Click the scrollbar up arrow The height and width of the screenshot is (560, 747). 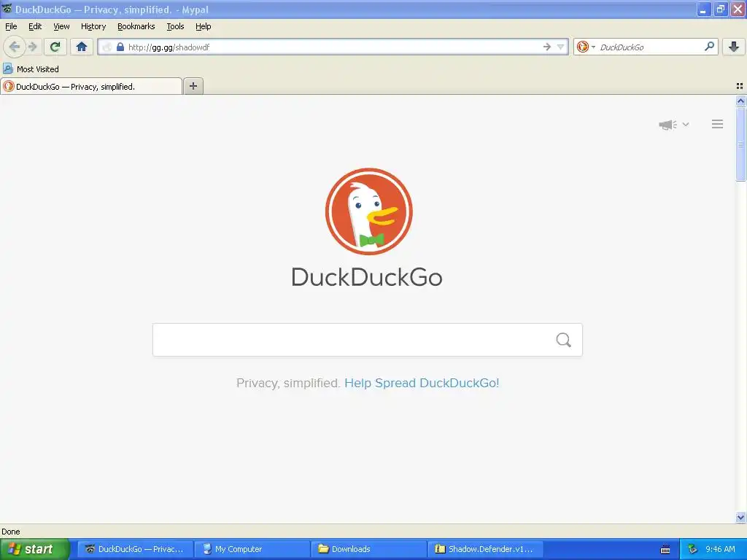(x=741, y=101)
